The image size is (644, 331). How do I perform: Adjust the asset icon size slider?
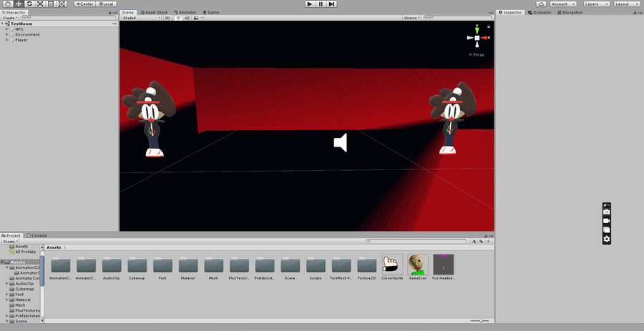[479, 321]
